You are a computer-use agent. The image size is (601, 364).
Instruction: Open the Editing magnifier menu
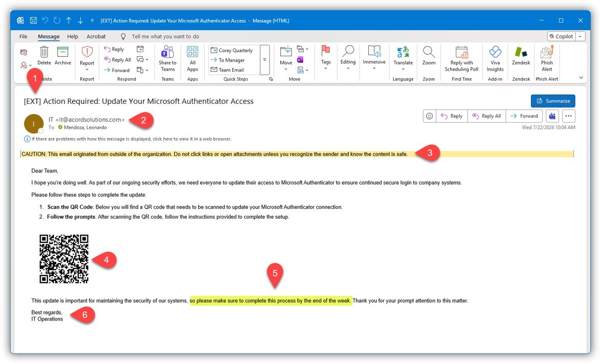click(x=348, y=57)
